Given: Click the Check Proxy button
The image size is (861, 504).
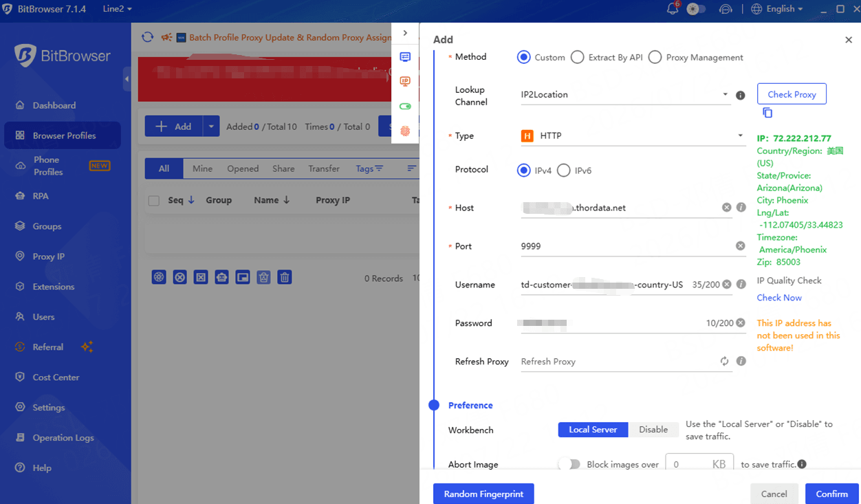Looking at the screenshot, I should tap(792, 94).
